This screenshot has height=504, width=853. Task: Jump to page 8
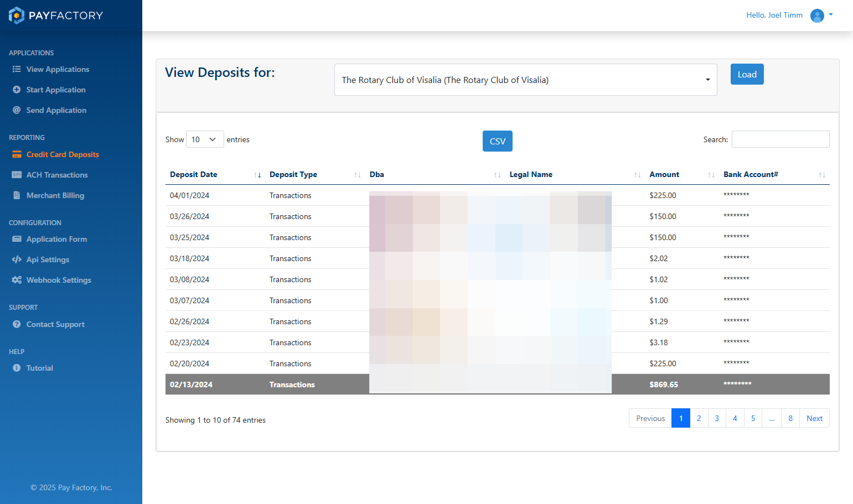pos(790,418)
